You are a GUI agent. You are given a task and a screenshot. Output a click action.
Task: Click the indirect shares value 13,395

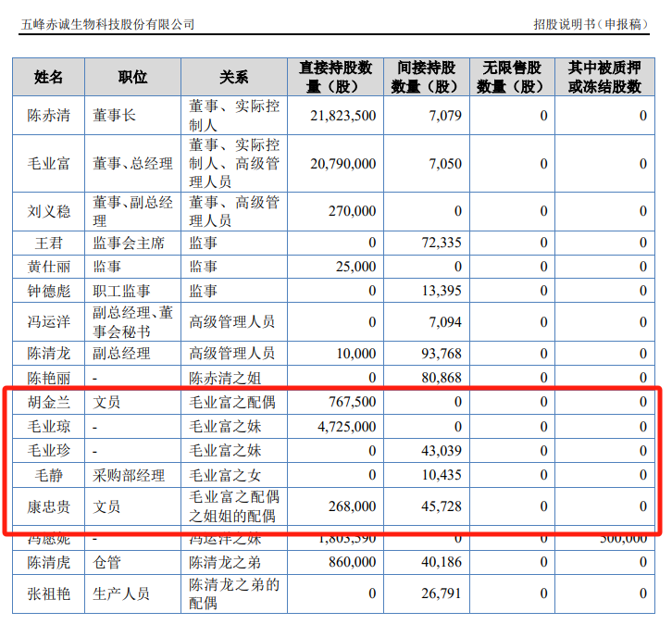point(442,291)
